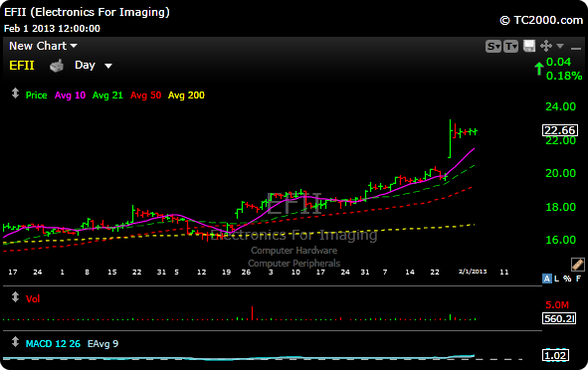588x370 pixels.
Task: Click the icon between EFII and Day
Action: pyautogui.click(x=57, y=66)
